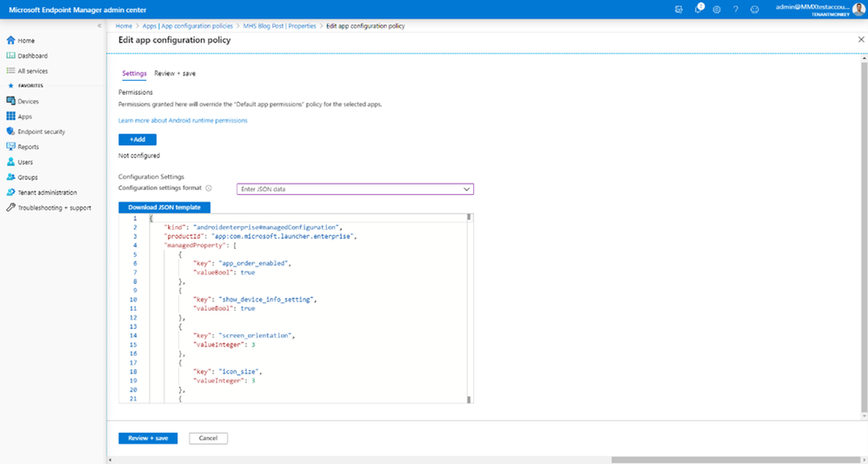Click inside the JSON editor on line 7
Screen dimensions: 868x464
point(310,272)
